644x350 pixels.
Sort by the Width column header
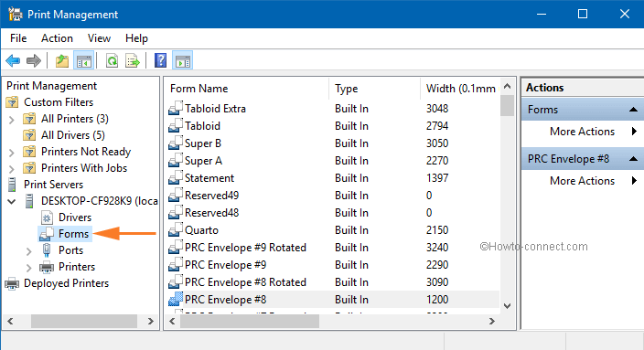(460, 89)
